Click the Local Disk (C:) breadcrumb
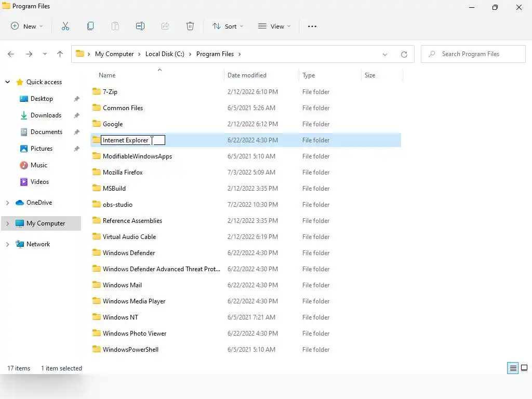The image size is (532, 399). click(x=165, y=54)
